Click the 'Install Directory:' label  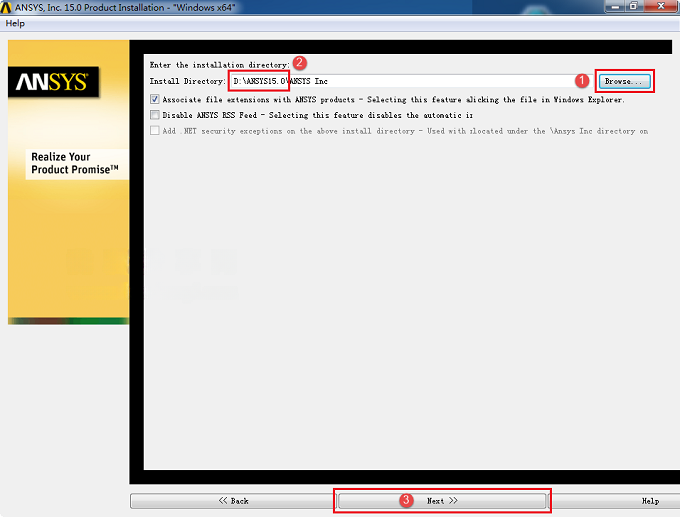pos(187,81)
